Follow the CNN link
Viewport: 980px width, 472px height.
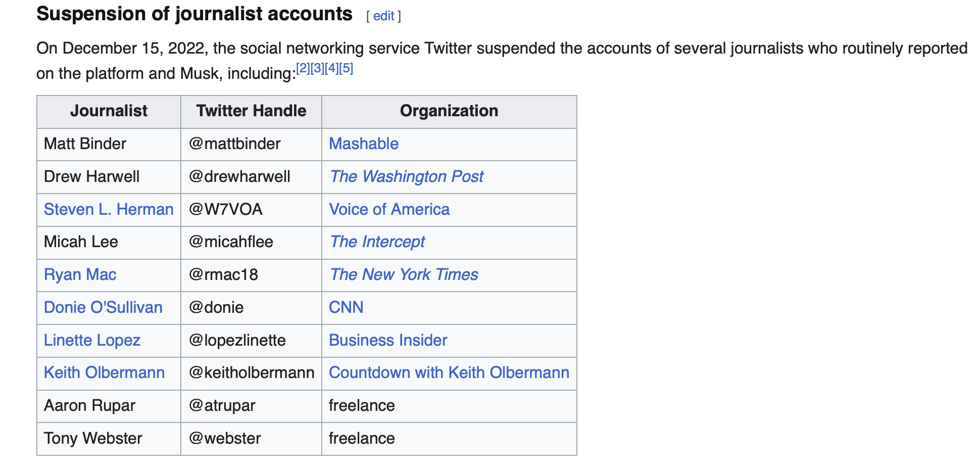point(346,307)
